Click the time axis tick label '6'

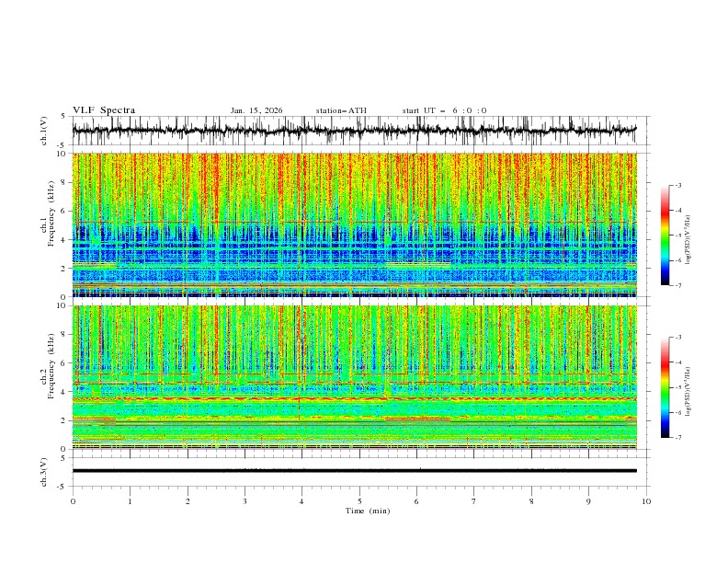pos(416,501)
